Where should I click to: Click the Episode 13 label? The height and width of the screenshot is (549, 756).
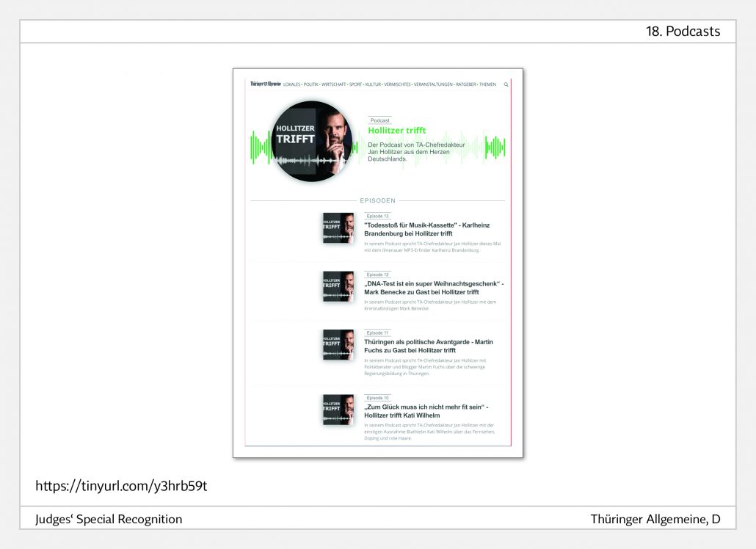(x=377, y=216)
